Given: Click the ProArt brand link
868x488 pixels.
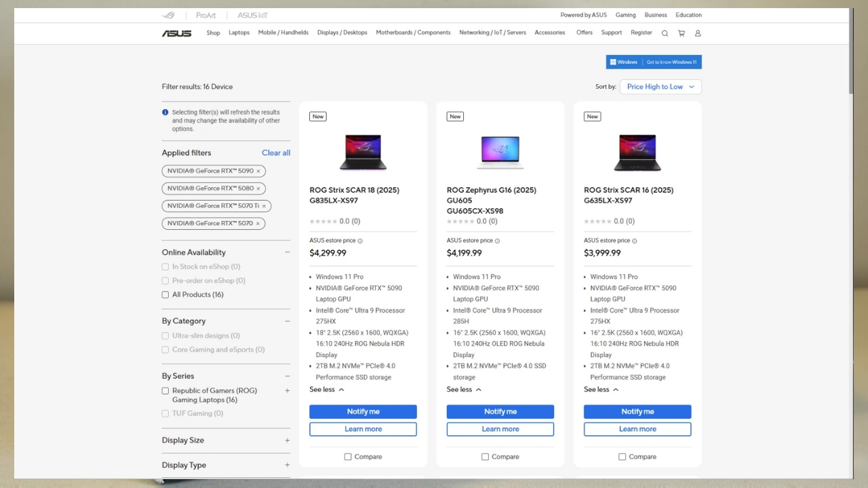Looking at the screenshot, I should tap(205, 15).
